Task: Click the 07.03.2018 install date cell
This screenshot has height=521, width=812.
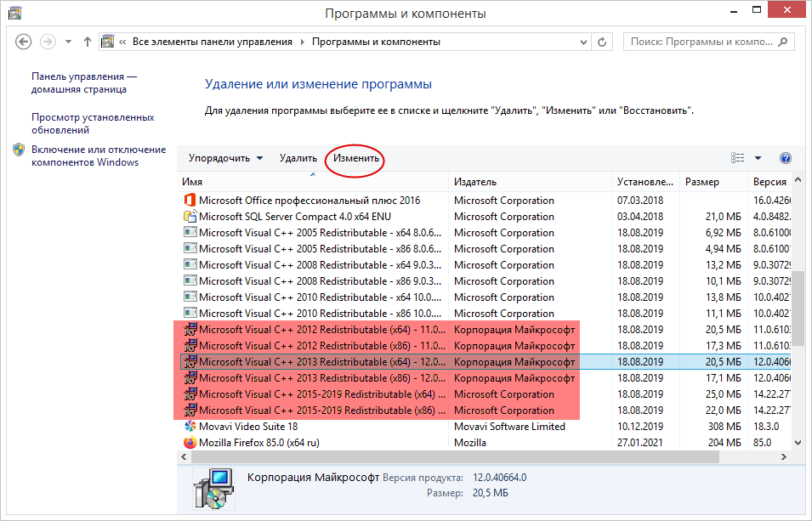Action: 640,200
